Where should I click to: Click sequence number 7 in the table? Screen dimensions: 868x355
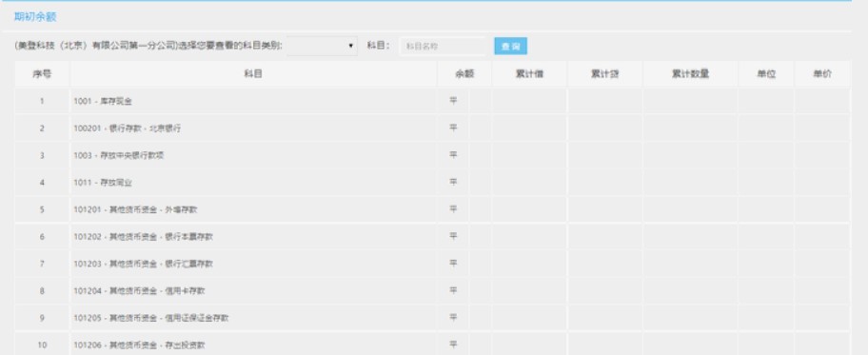coord(42,265)
